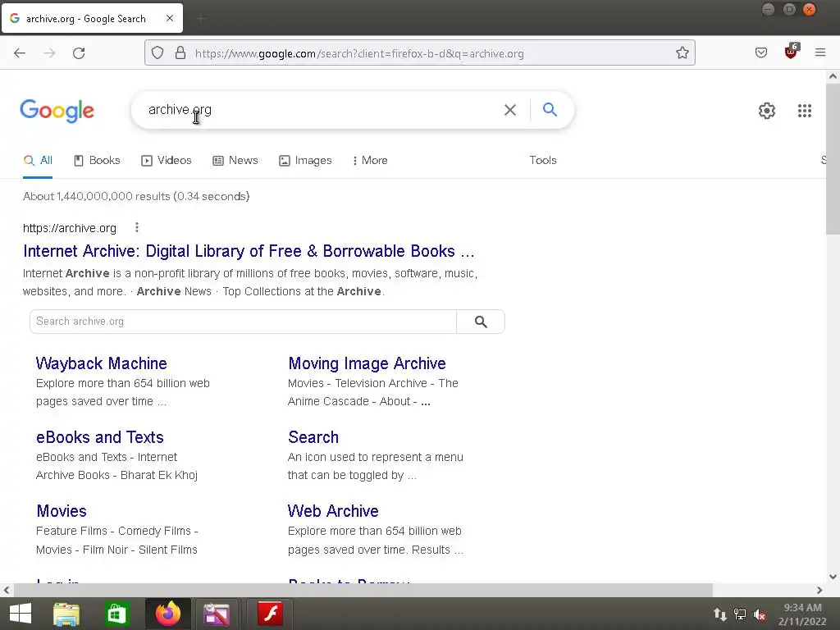The image size is (840, 630).
Task: Open the tracking protection shield icon
Action: point(157,52)
